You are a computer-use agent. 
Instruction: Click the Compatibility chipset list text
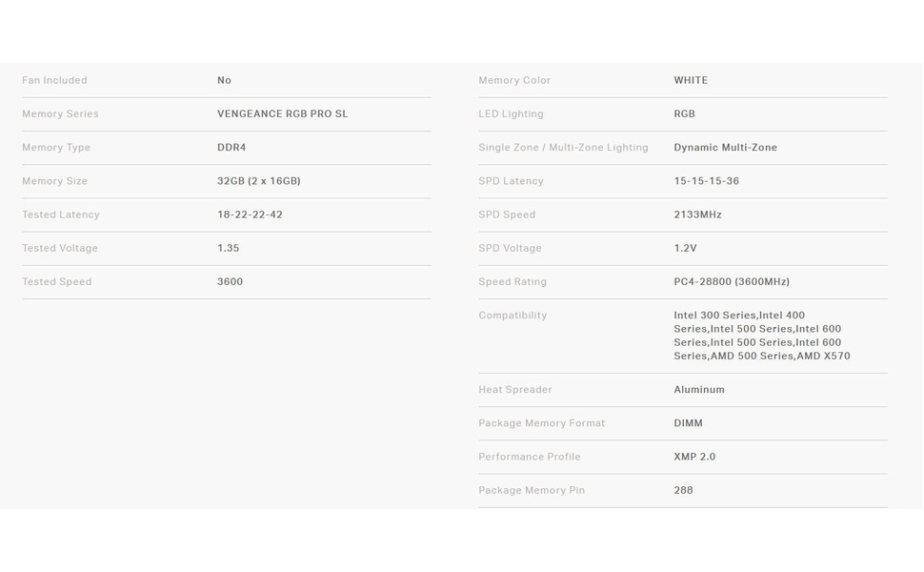tap(761, 336)
